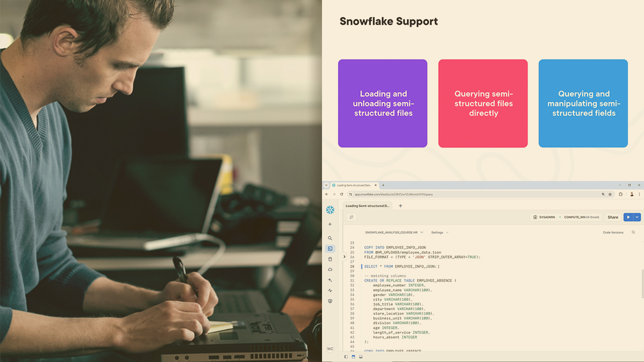The height and width of the screenshot is (362, 644).
Task: Click the worksheet search magnifier near Code Versions
Action: click(x=632, y=233)
